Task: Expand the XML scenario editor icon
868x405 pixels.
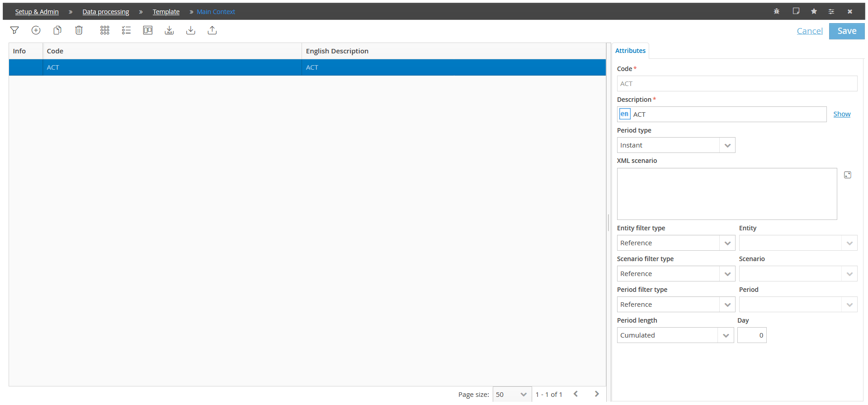Action: pos(848,175)
